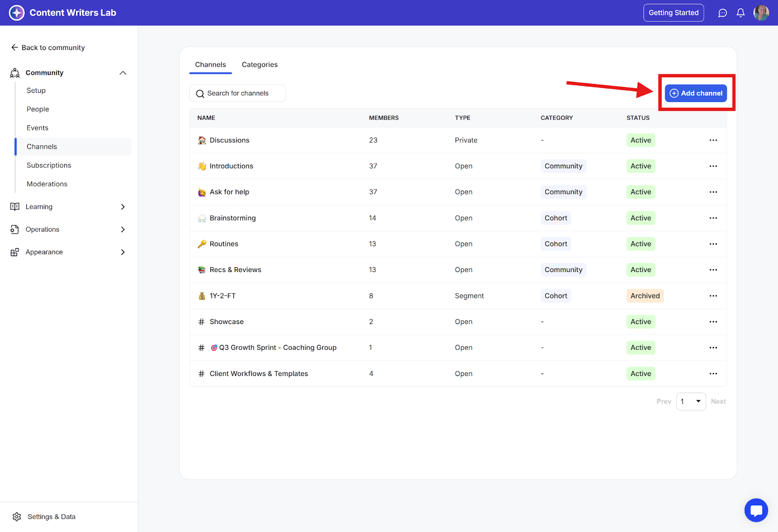Open more options for Client Workflows & Templates
Viewport: 778px width, 532px height.
[713, 374]
